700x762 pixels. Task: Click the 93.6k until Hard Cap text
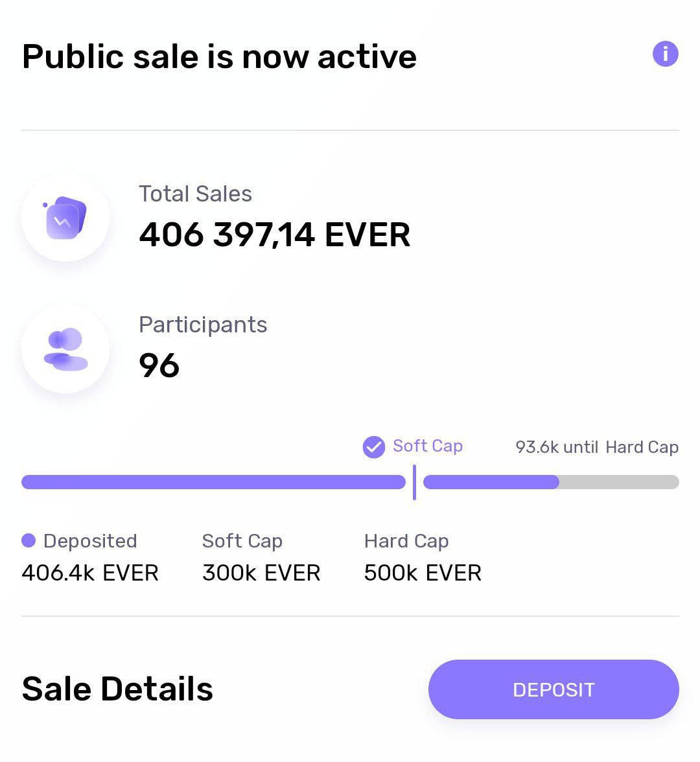597,447
